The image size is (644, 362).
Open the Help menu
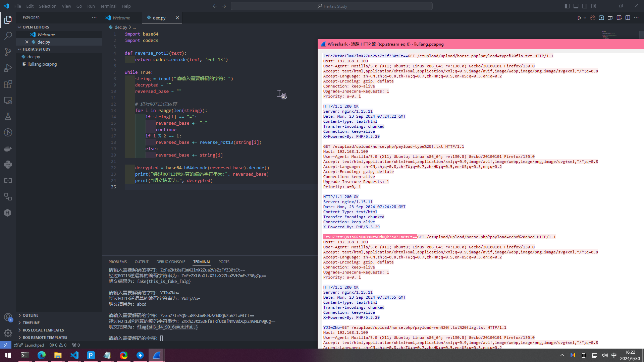126,6
